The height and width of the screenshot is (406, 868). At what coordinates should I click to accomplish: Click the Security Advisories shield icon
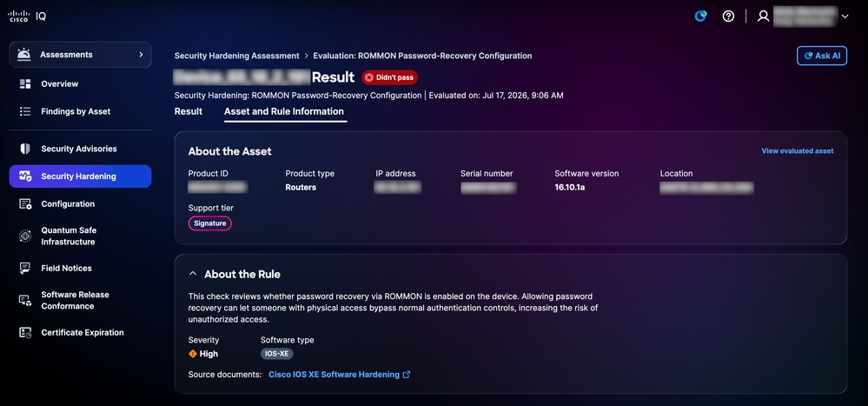point(25,149)
